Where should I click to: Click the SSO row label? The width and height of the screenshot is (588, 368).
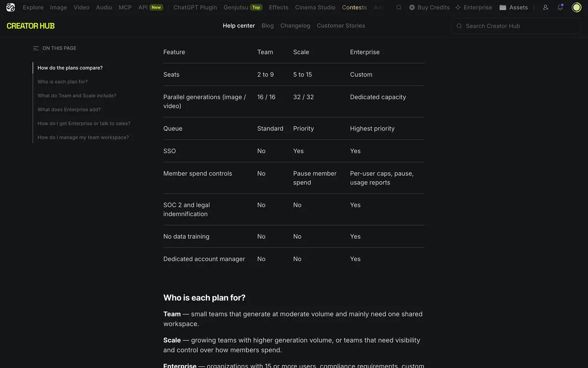(169, 151)
